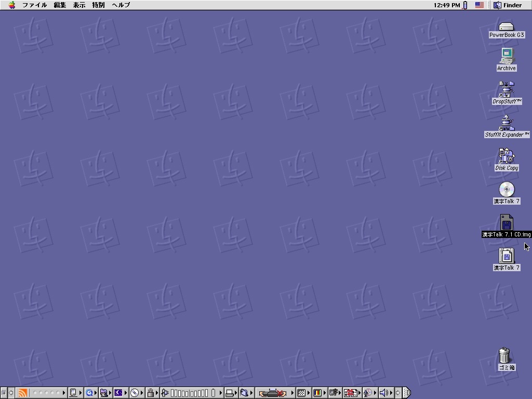Image resolution: width=532 pixels, height=399 pixels.
Task: Expand the AirPort module arrow
Action: pyautogui.click(x=64, y=393)
